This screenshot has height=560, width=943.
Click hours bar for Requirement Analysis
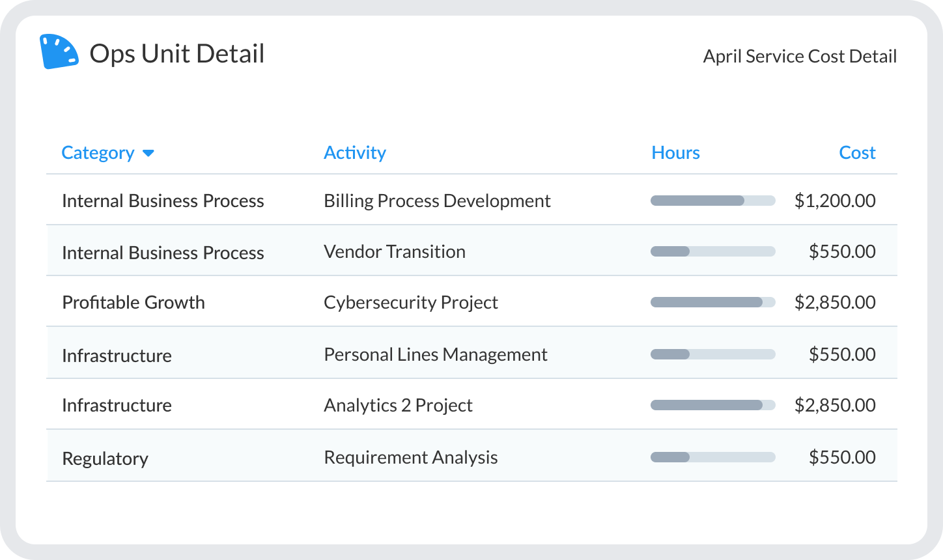point(712,457)
